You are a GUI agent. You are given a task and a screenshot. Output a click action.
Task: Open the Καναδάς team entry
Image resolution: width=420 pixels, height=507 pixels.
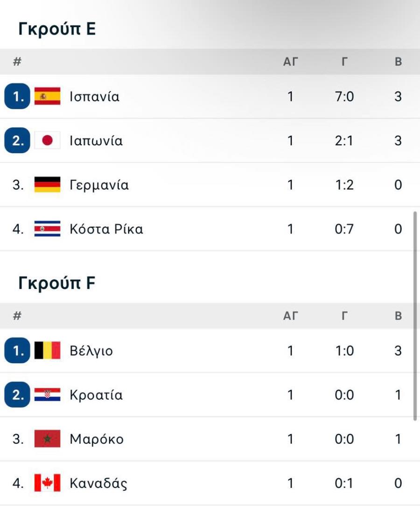coord(210,483)
